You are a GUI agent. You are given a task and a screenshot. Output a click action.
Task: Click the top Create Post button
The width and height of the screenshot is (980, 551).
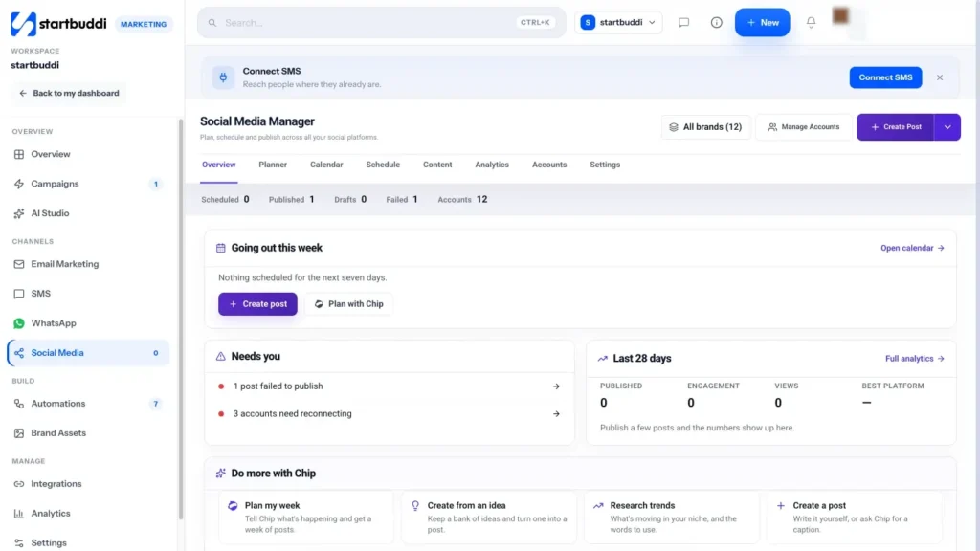895,127
